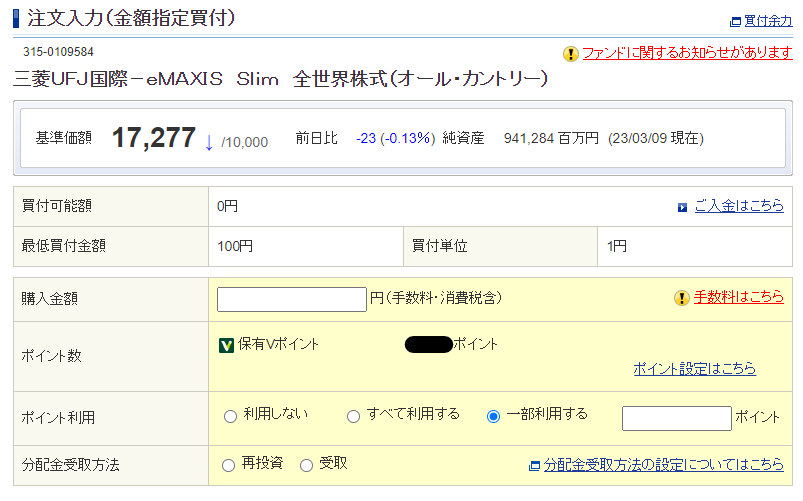
Task: Click the fund code 315-0109584
Action: 58,52
